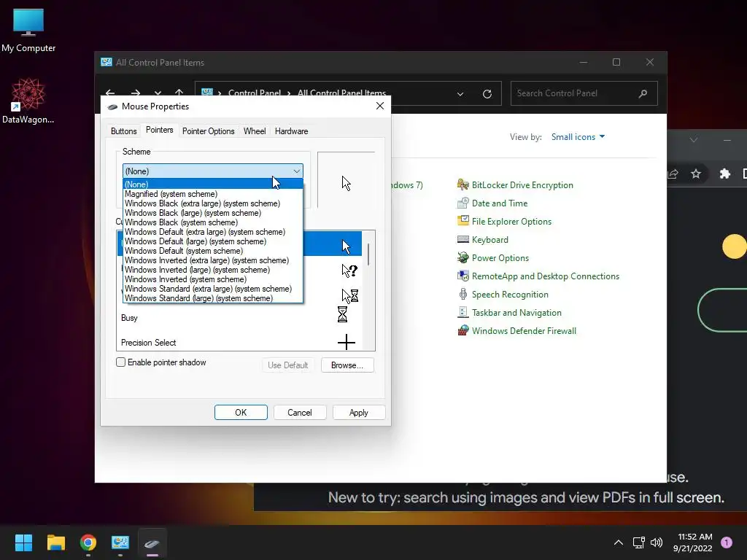Click OK in Mouse Properties

tap(241, 413)
